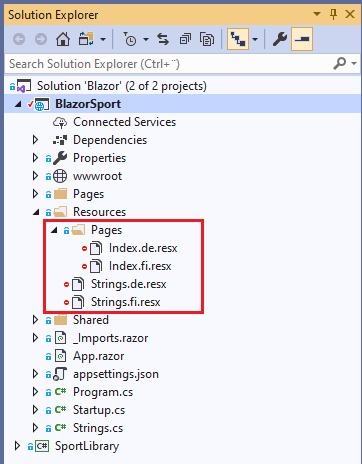Open search options dropdown arrow
Screen dimensions: 362x464
354,63
